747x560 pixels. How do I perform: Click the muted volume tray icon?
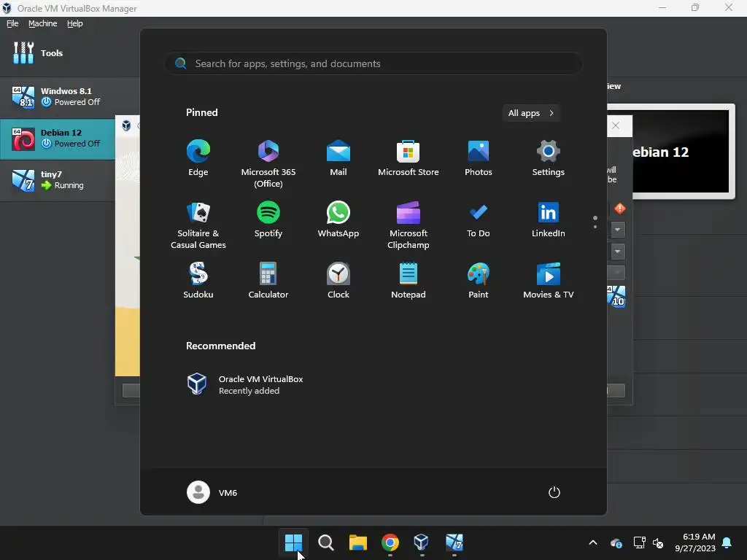tap(658, 542)
